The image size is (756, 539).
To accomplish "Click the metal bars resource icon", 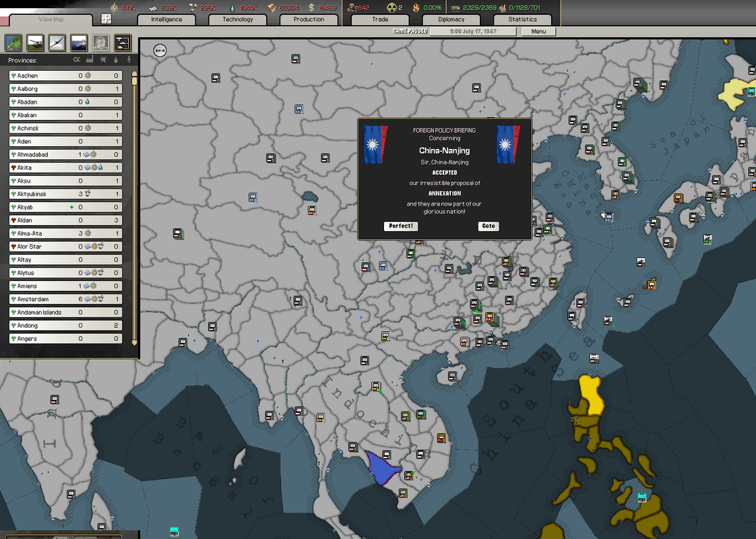I will point(153,7).
